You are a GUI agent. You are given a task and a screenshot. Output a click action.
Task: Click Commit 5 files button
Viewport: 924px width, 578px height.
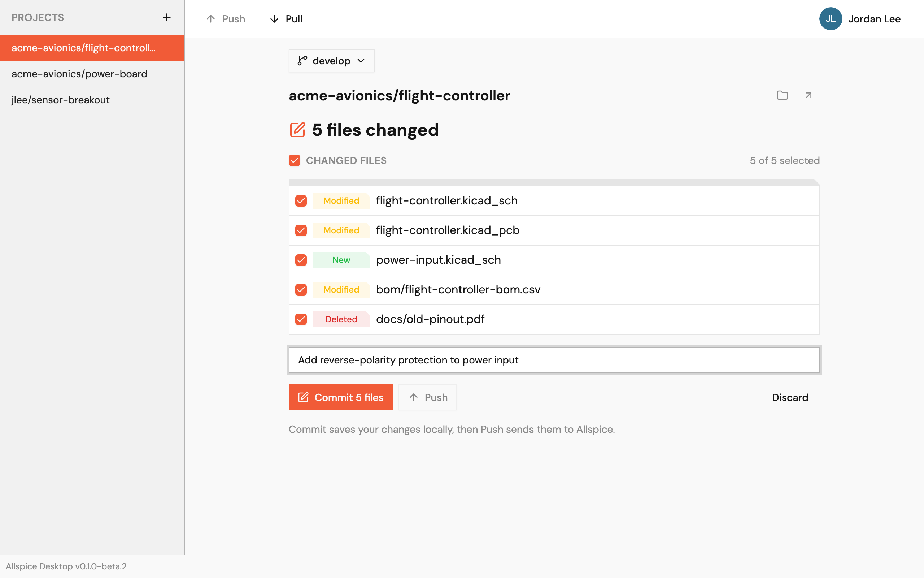(340, 397)
